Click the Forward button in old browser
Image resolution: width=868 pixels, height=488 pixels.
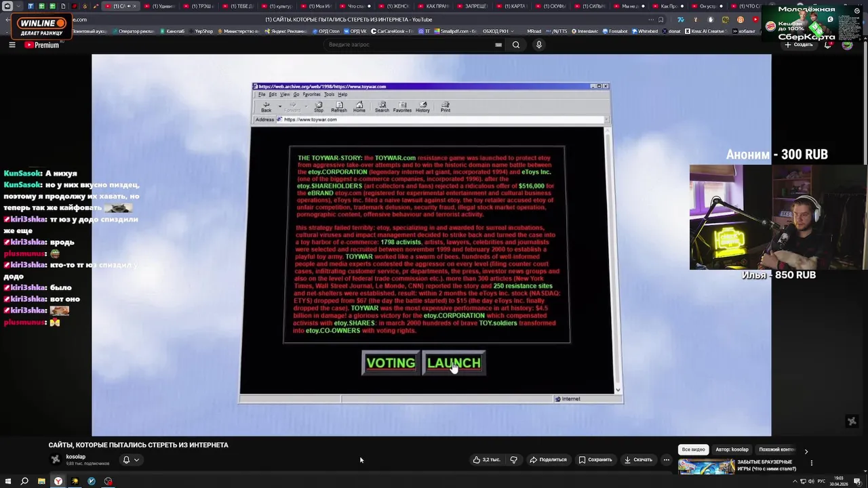click(x=292, y=106)
